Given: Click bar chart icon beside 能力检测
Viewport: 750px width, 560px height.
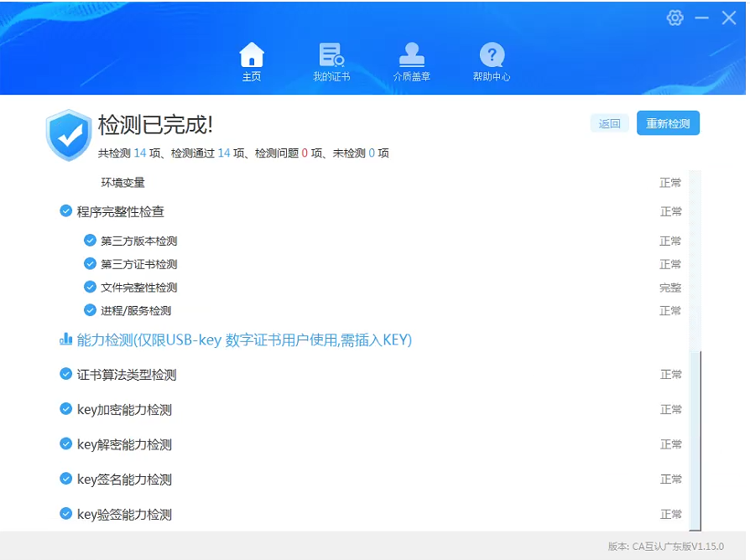Looking at the screenshot, I should (65, 339).
